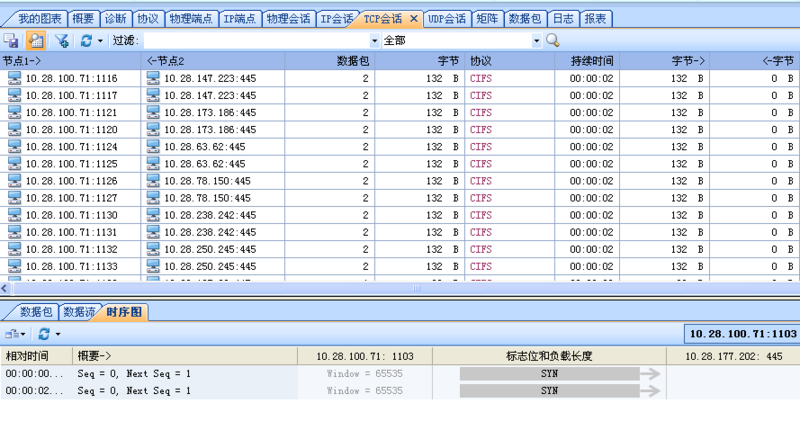Click the node icon for 10.28.100.71:1116

(x=14, y=78)
